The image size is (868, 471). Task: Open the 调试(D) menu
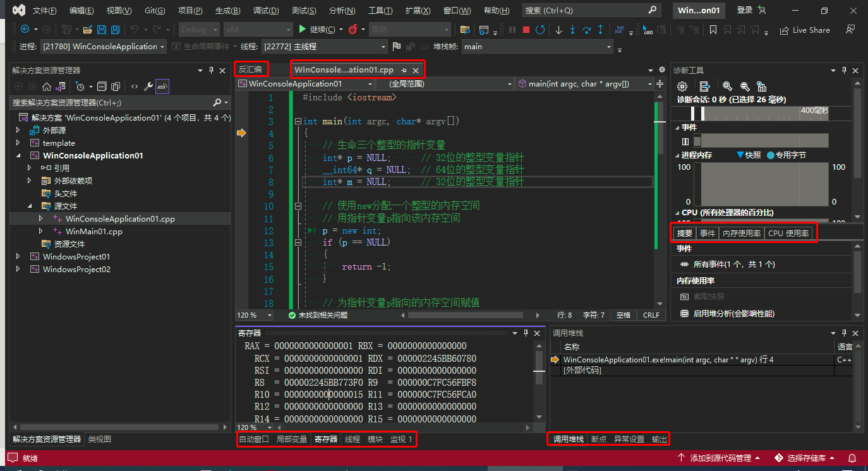click(265, 11)
